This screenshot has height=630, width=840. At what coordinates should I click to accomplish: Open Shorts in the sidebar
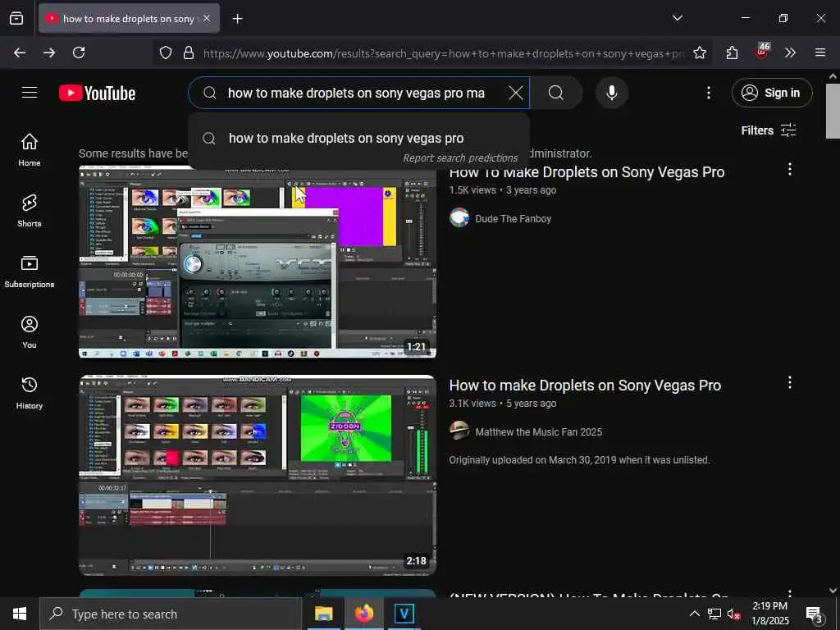30,211
